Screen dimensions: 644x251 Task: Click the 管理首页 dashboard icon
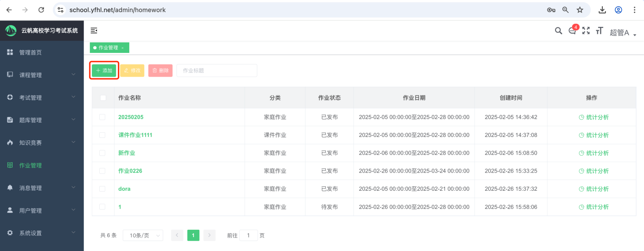10,52
